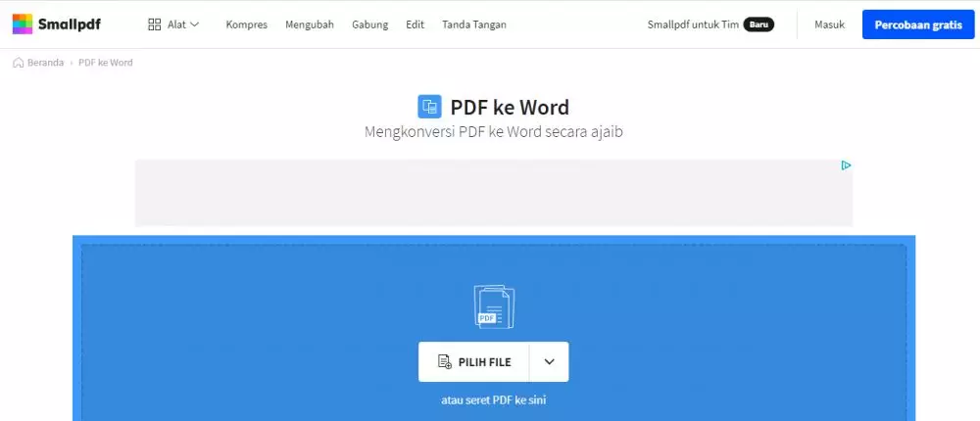Click the advertisement banner area

494,192
